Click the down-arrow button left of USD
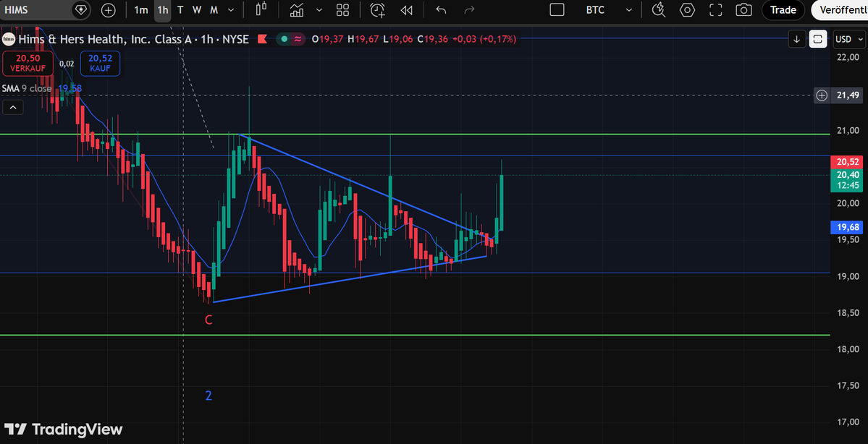This screenshot has height=444, width=868. (796, 39)
